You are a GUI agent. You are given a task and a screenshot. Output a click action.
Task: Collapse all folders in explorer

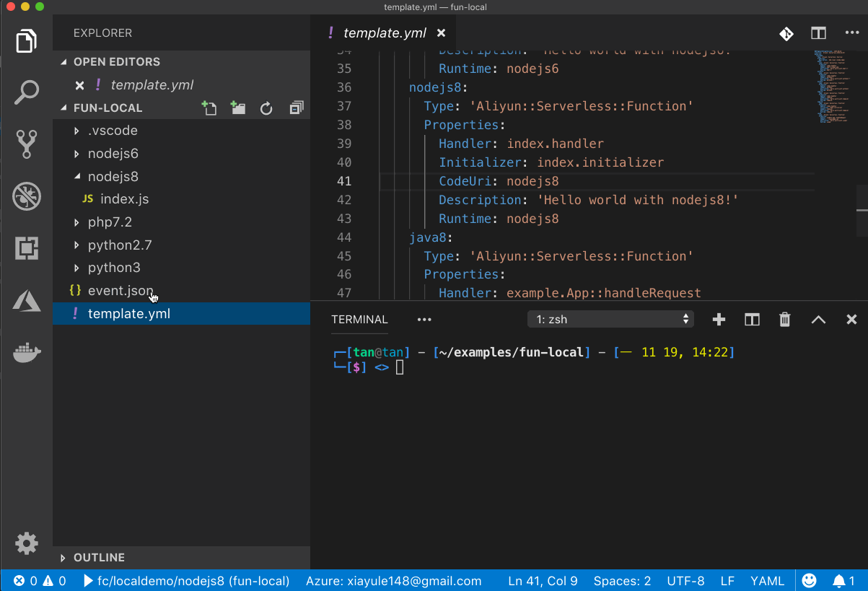point(296,108)
